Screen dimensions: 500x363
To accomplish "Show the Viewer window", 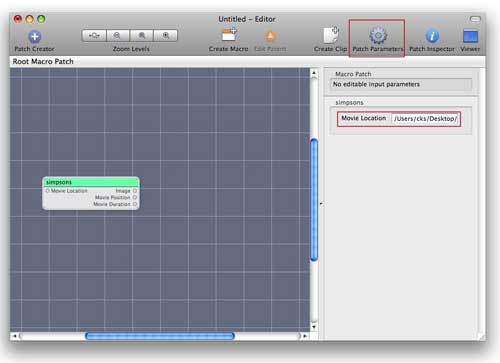I will click(x=470, y=36).
